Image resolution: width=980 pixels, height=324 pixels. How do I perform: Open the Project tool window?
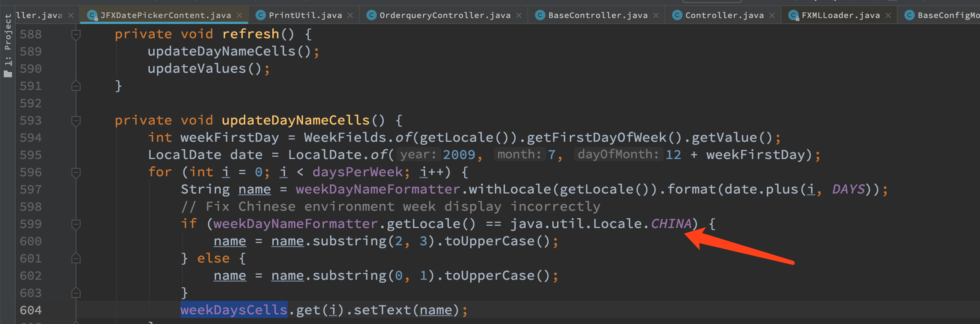(7, 45)
